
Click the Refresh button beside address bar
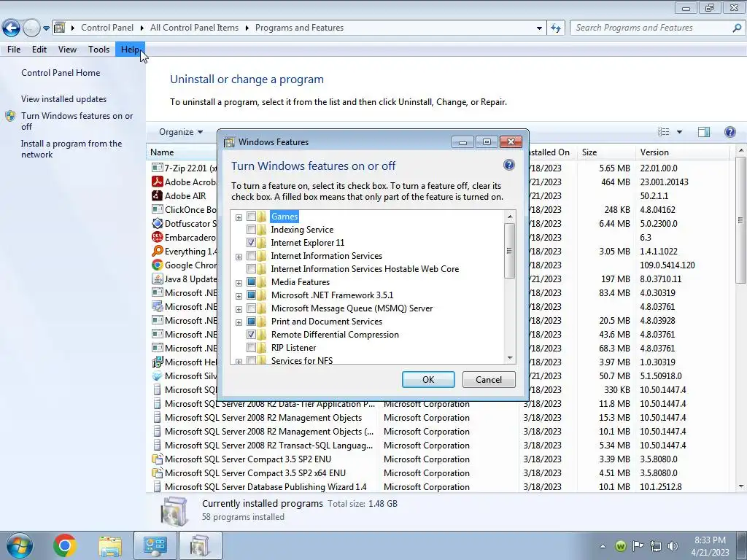[x=556, y=28]
